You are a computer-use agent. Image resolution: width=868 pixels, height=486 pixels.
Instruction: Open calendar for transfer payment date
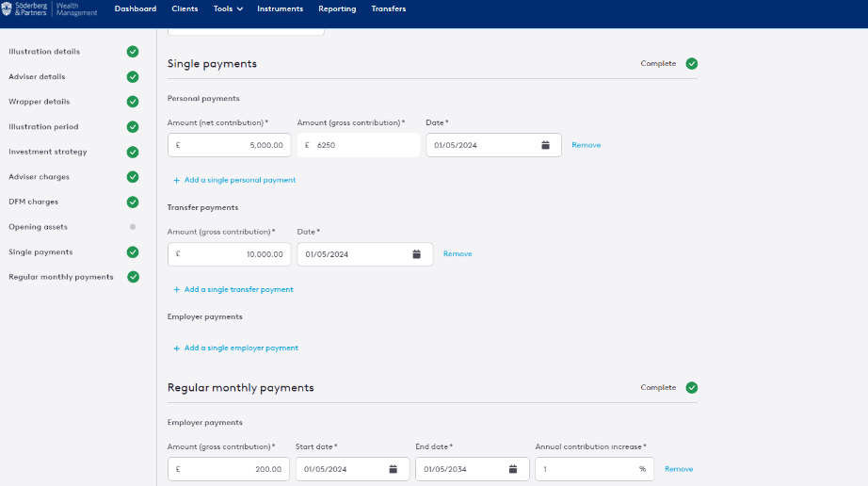(416, 254)
